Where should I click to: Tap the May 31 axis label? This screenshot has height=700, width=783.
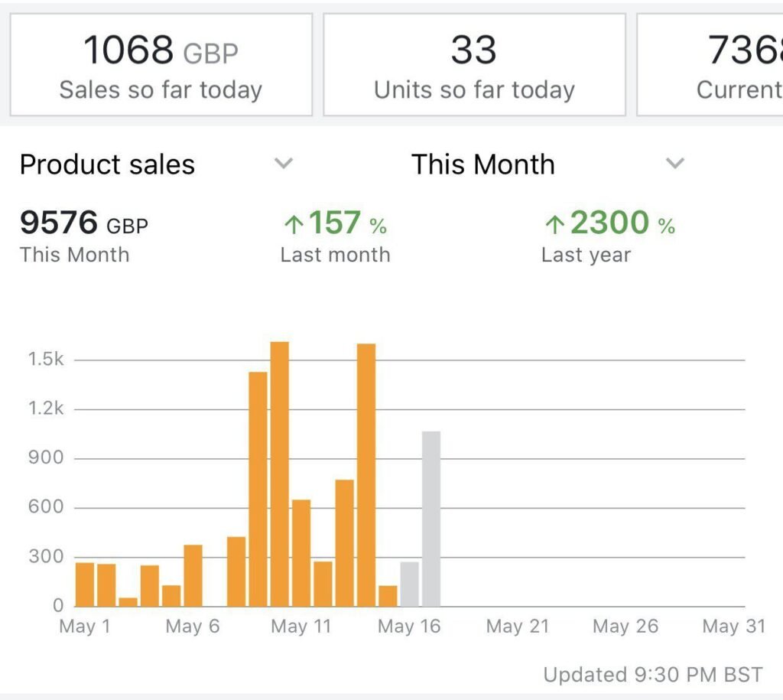tap(733, 627)
